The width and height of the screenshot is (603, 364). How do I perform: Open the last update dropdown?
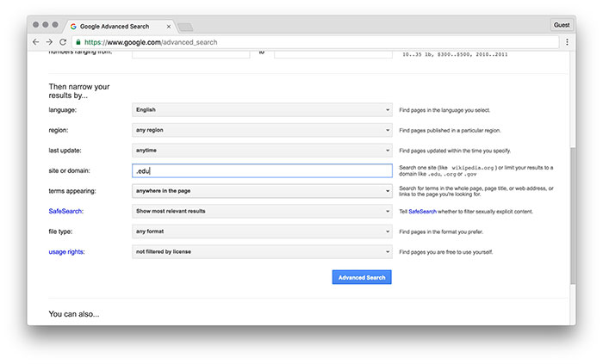point(262,151)
